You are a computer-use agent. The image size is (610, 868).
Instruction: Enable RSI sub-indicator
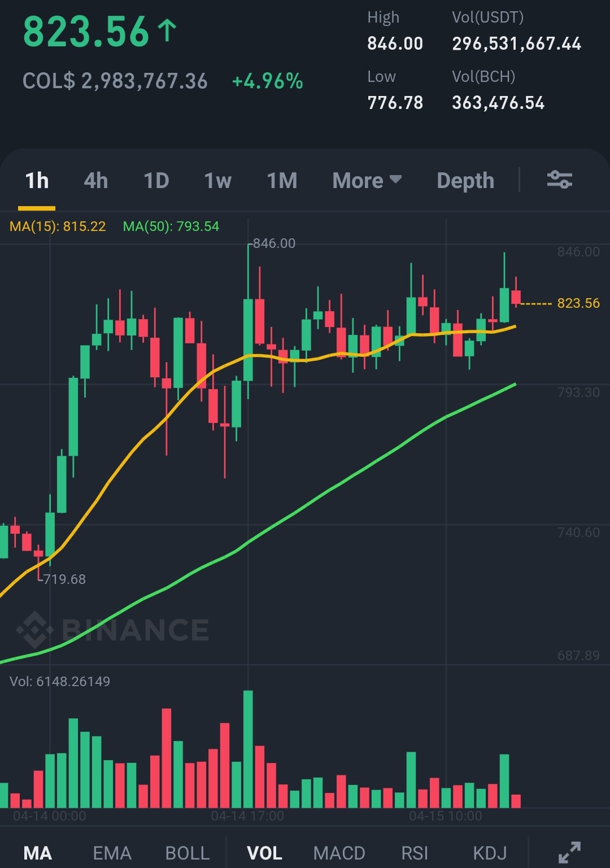point(415,853)
